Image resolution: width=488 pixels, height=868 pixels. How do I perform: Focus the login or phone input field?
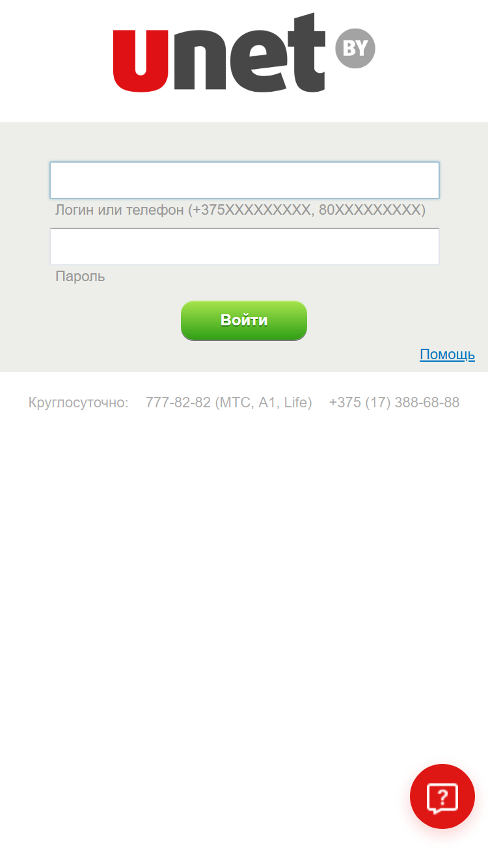[x=245, y=180]
